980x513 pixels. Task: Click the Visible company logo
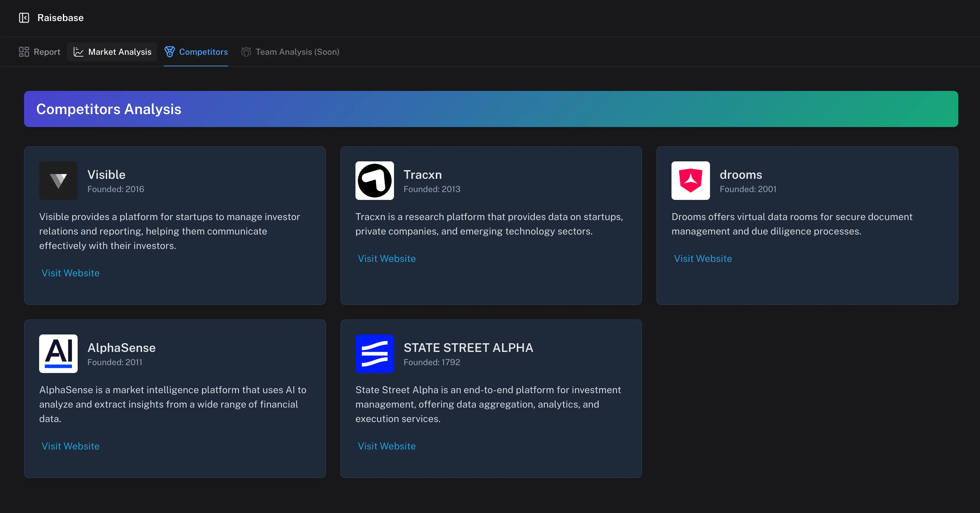click(58, 180)
